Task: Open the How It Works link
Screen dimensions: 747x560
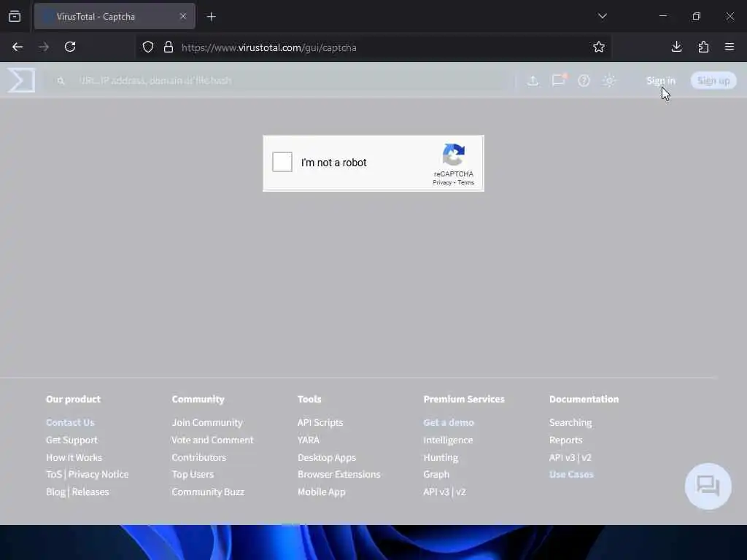Action: (74, 458)
